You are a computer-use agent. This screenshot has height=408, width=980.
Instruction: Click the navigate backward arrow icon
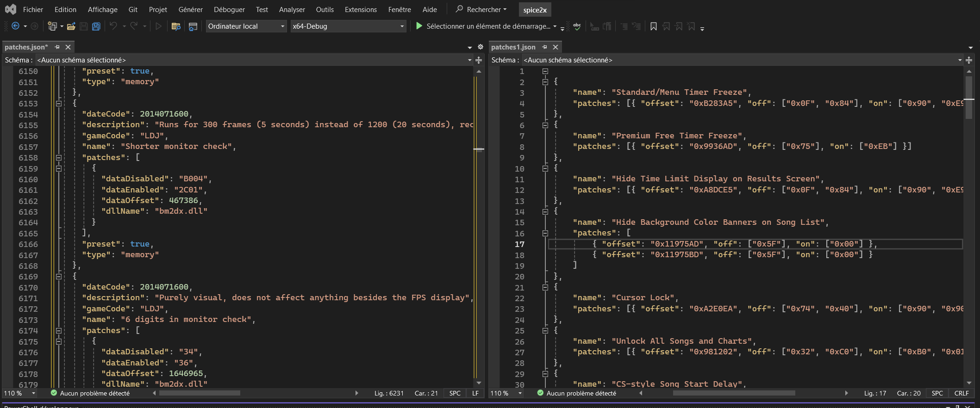[15, 26]
